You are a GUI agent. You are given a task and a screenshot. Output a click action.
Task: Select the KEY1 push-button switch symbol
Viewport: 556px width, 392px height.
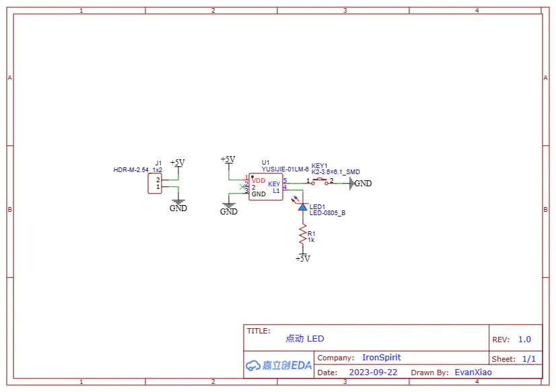(320, 182)
